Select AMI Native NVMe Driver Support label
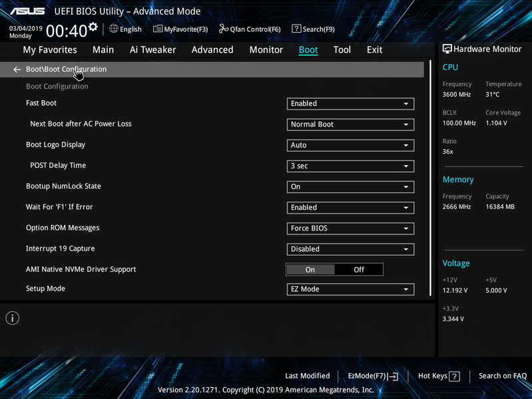Screen dimensions: 532x399 [x=81, y=269]
